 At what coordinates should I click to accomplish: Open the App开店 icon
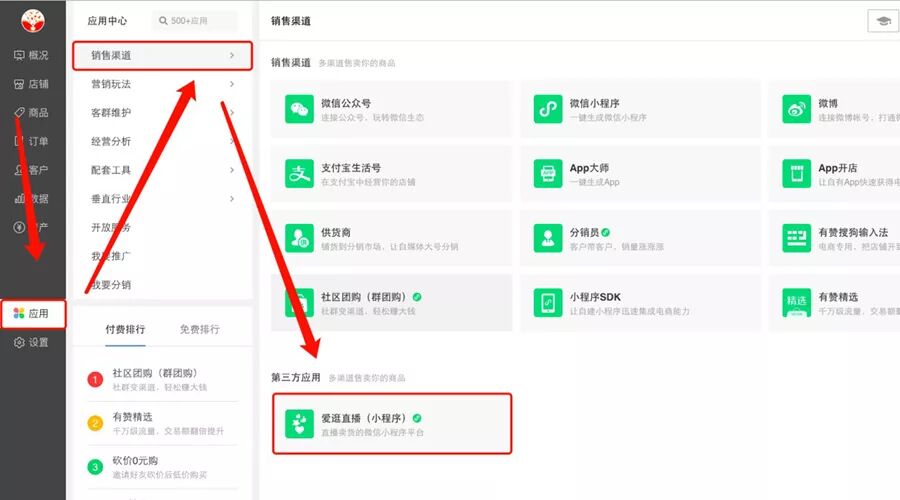pos(796,173)
